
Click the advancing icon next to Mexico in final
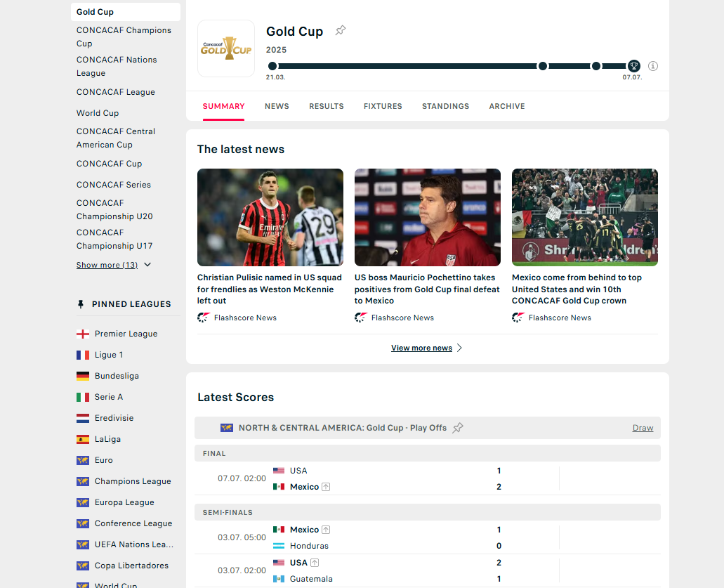[x=326, y=487]
